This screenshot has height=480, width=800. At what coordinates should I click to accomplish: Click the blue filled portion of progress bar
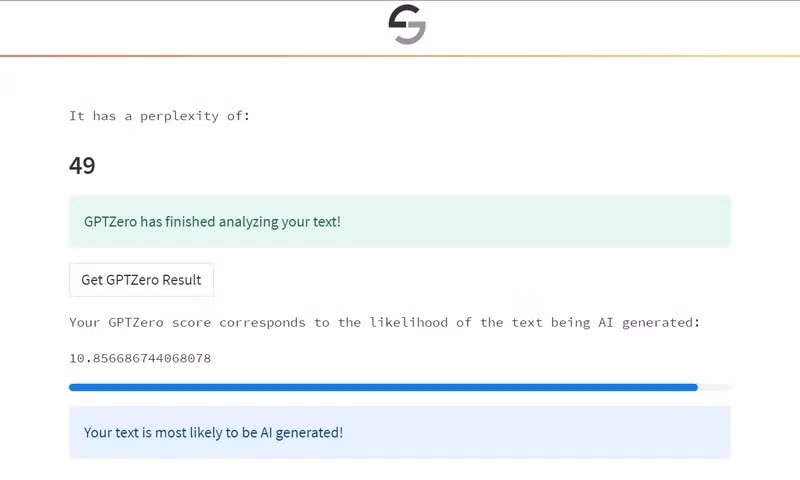[x=383, y=388]
